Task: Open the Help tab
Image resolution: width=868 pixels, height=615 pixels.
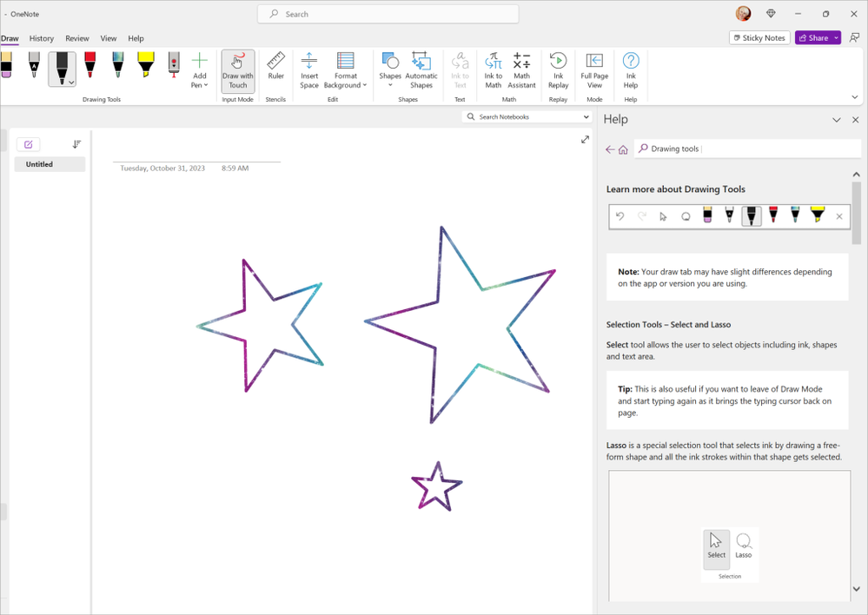Action: pyautogui.click(x=136, y=38)
